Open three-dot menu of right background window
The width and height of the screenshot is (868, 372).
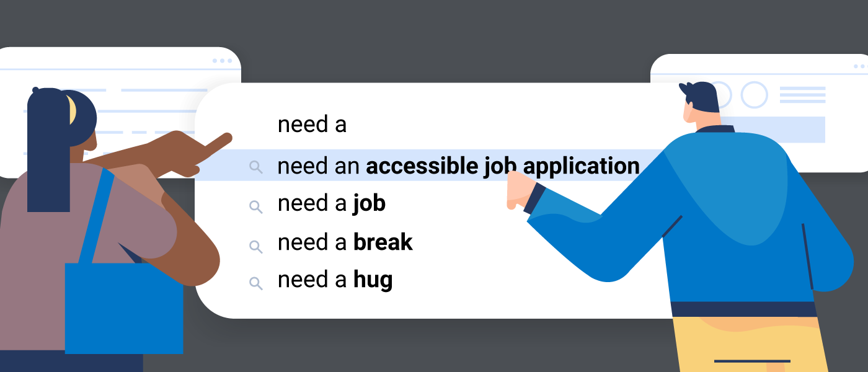861,66
